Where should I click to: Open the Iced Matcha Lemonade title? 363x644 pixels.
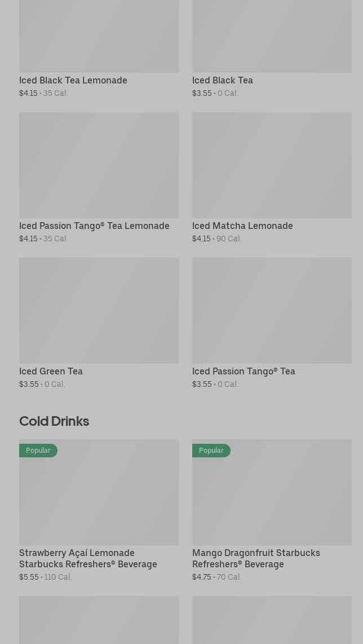[242, 226]
